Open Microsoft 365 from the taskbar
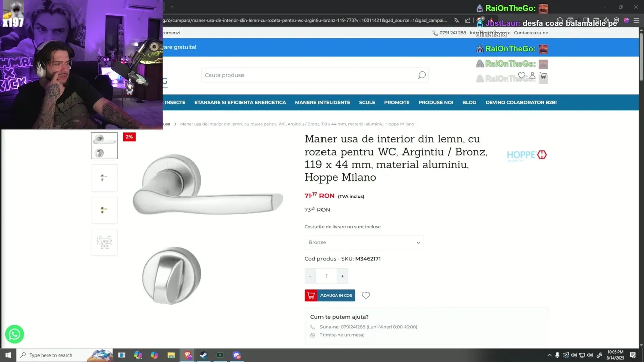This screenshot has height=362, width=644. click(138, 355)
